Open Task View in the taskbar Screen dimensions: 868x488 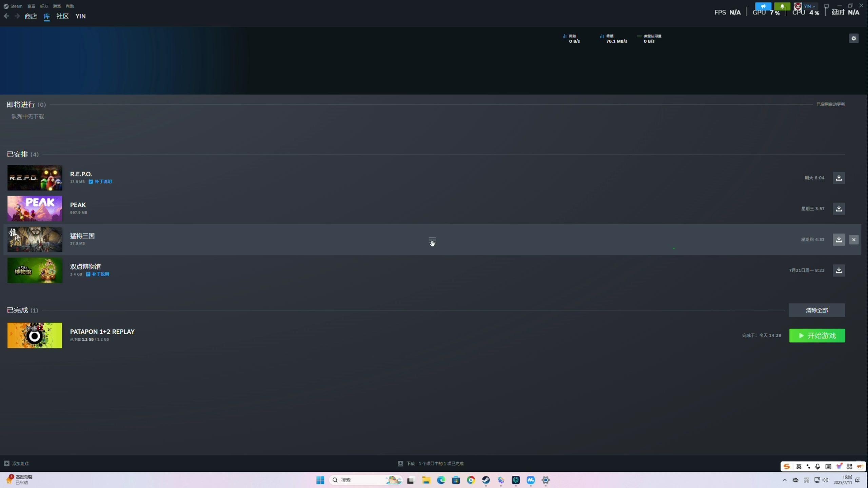tap(411, 480)
